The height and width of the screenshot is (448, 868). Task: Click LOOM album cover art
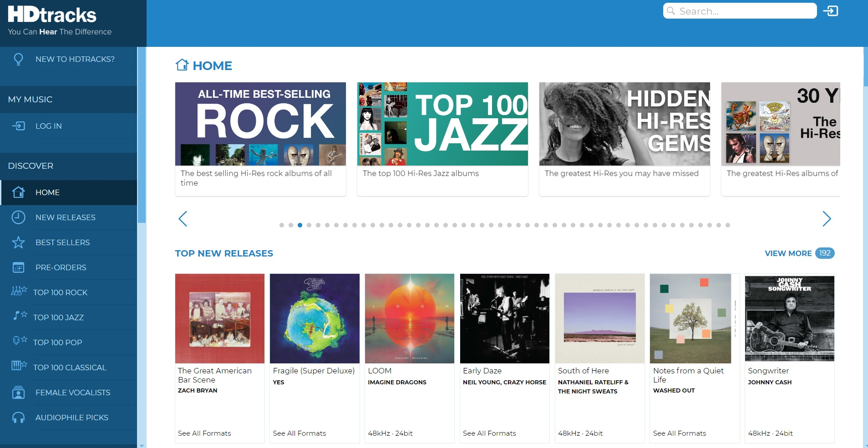pyautogui.click(x=410, y=318)
